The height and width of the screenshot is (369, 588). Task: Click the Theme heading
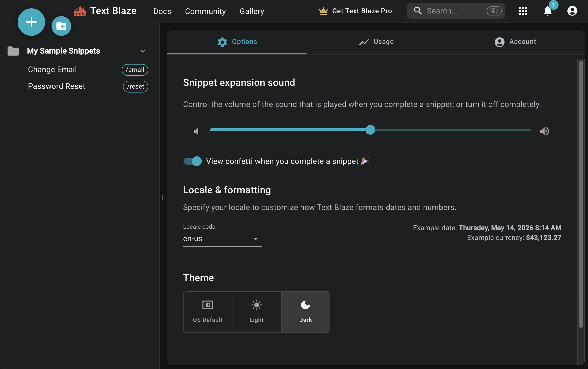coord(198,278)
